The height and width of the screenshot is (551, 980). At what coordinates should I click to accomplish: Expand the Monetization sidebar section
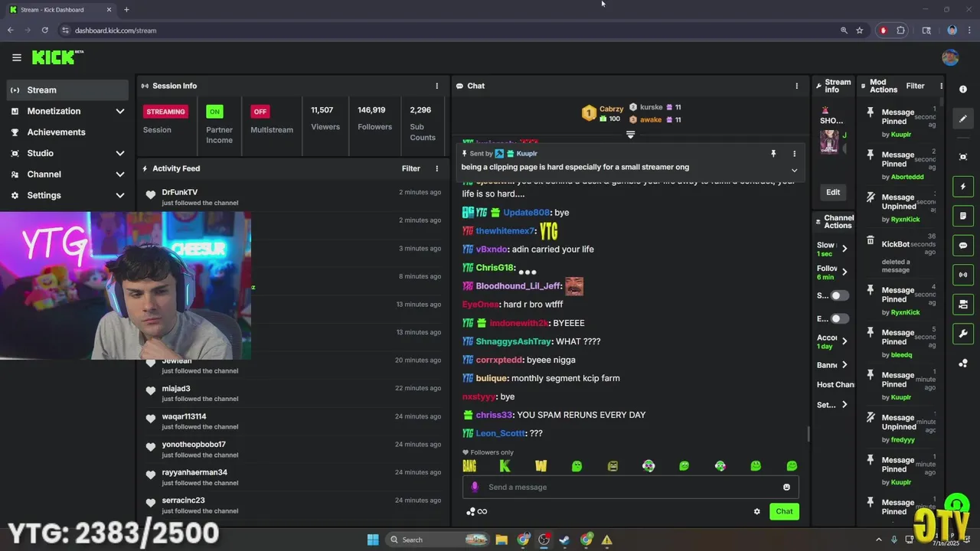click(x=120, y=111)
